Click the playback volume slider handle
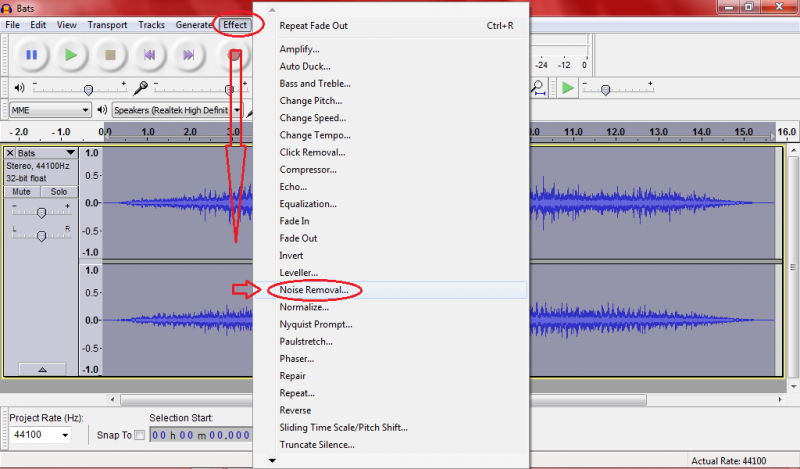Screen dimensions: 800x469 89,88
